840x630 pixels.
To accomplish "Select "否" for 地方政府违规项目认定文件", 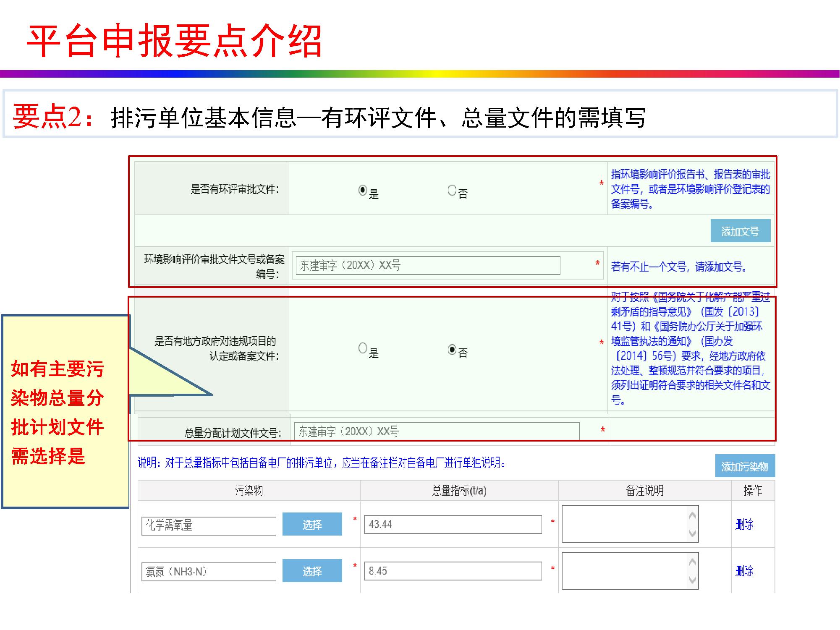I will click(452, 348).
